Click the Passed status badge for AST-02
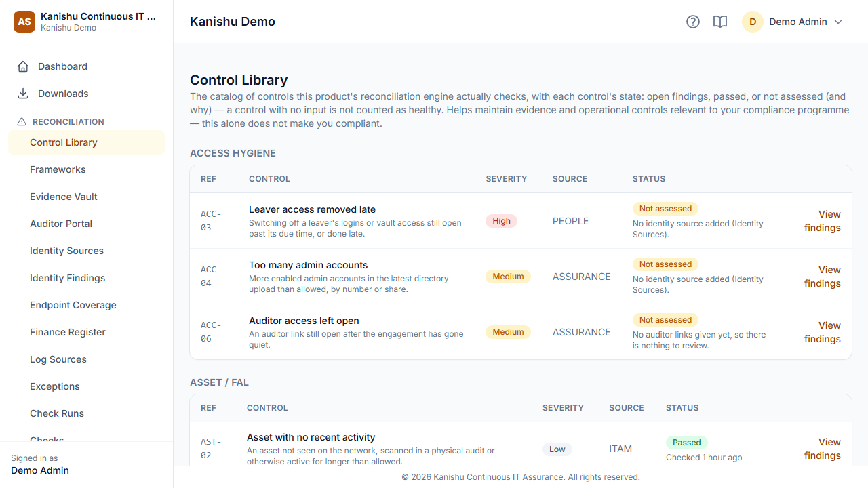 pos(687,443)
